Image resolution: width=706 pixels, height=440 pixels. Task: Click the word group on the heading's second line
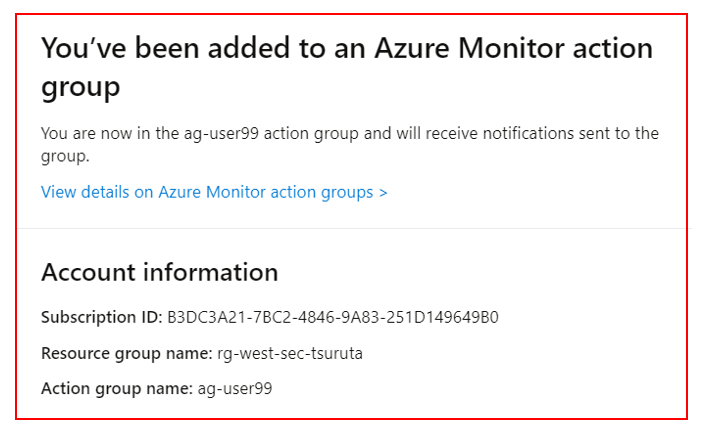tap(81, 87)
